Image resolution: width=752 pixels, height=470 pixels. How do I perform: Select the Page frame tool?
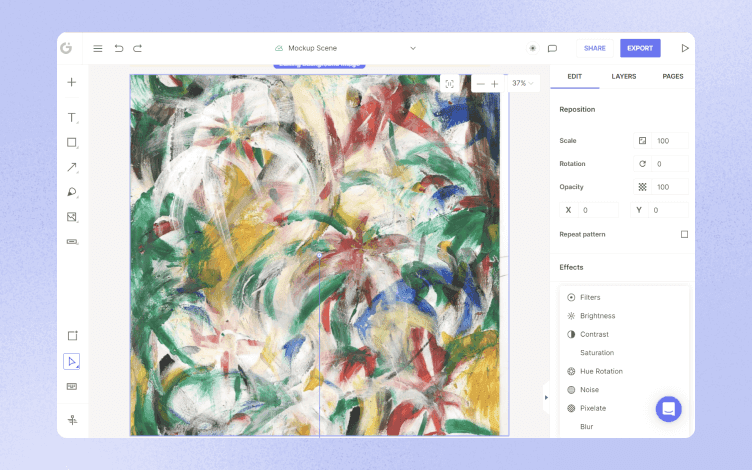[72, 335]
